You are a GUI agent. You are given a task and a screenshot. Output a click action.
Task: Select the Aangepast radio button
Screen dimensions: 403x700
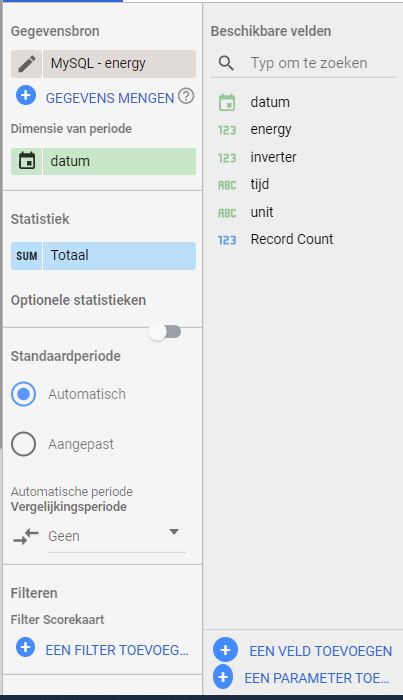point(24,444)
